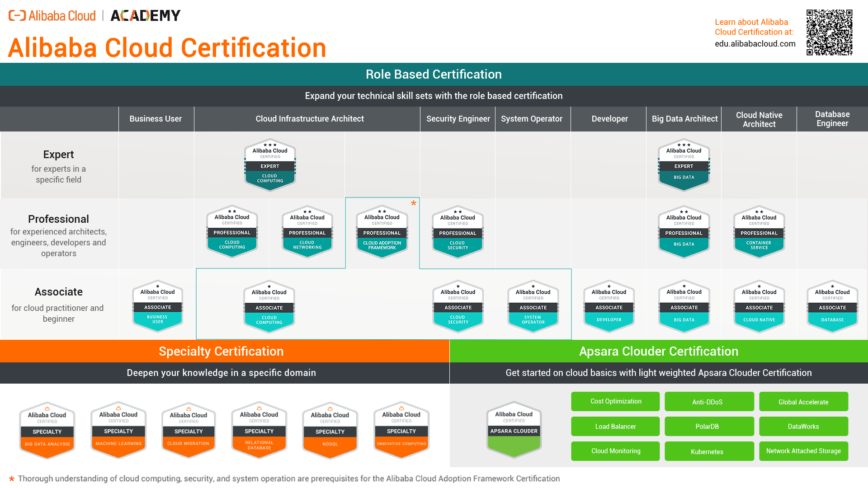The image size is (868, 488).
Task: Switch to the Specialty Certification section
Action: pyautogui.click(x=221, y=351)
